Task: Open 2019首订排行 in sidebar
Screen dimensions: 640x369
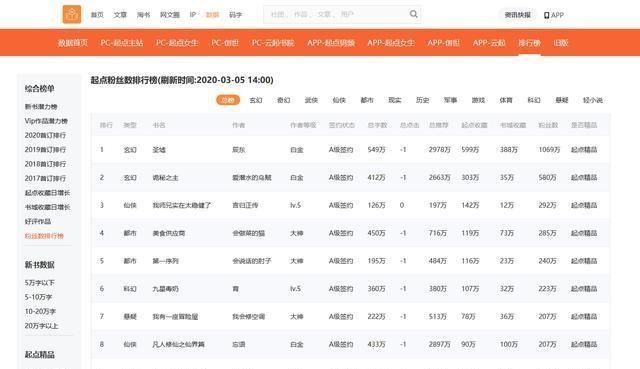Action: pyautogui.click(x=45, y=149)
